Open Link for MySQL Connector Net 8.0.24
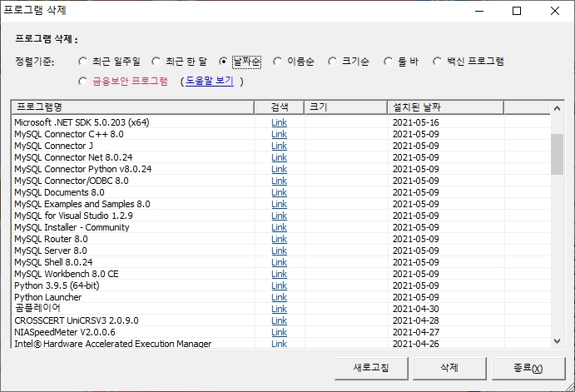The image size is (575, 392). pos(279,157)
